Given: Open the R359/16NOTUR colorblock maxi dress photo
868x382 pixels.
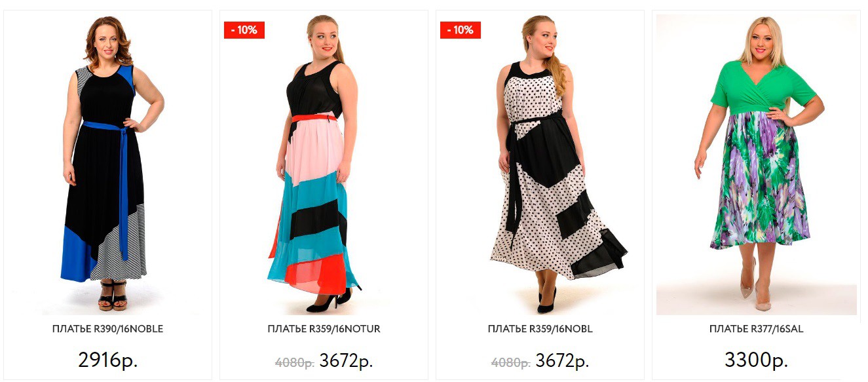Looking at the screenshot, I should [324, 164].
